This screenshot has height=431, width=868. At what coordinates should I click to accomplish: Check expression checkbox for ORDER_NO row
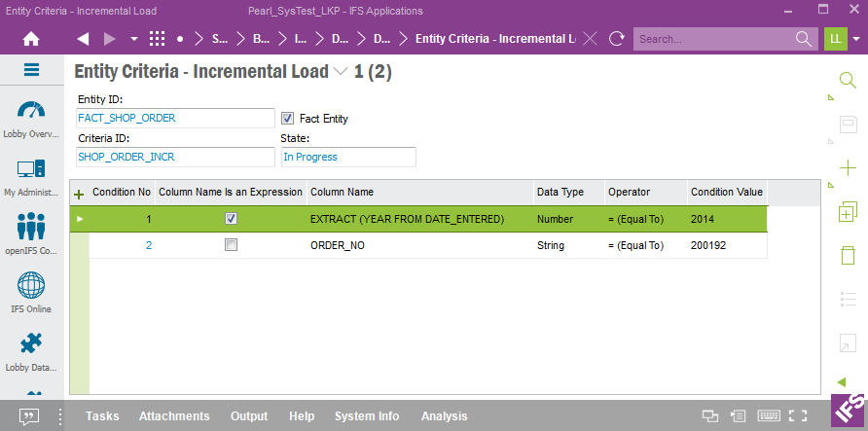pos(231,244)
